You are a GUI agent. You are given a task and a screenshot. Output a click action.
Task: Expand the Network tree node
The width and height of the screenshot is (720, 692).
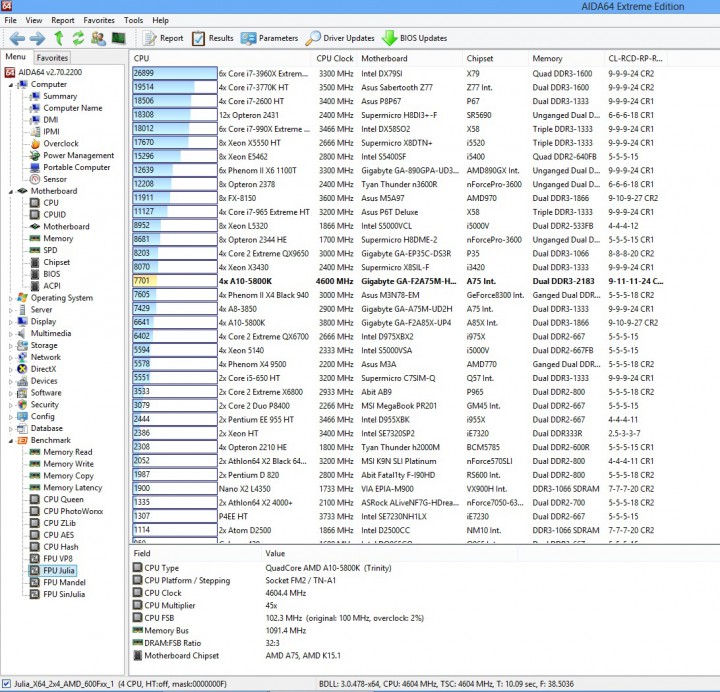point(11,357)
